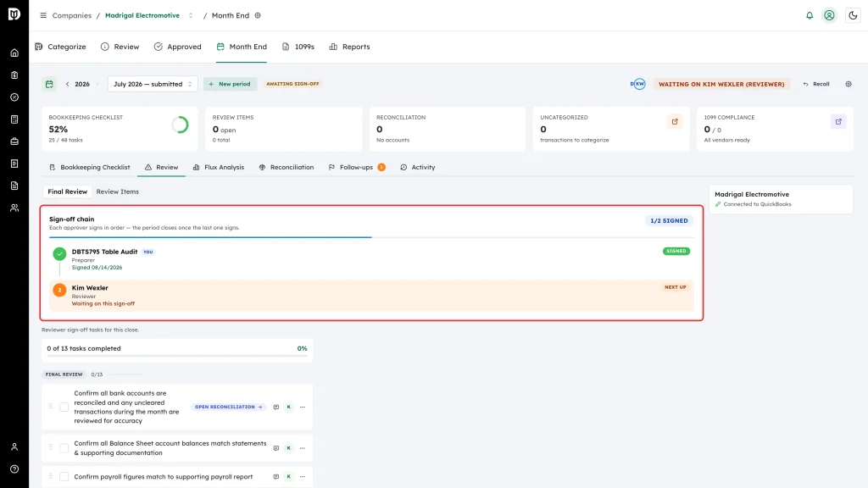Click the green calendar icon beside 2026
868x488 pixels.
[49, 84]
